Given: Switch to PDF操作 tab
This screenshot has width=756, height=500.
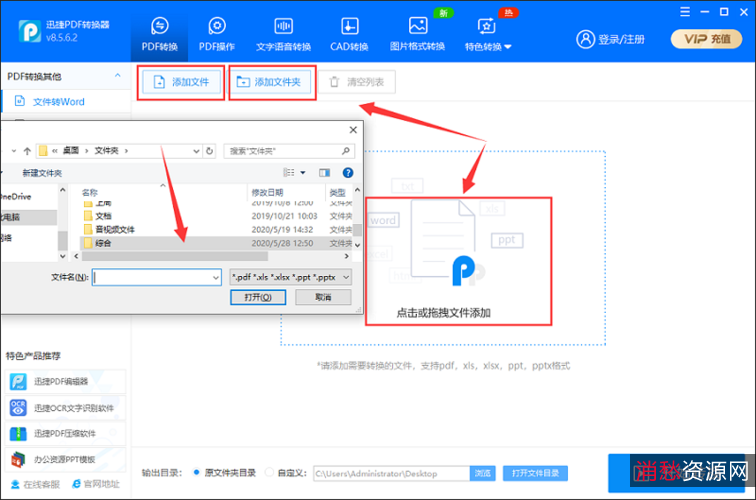Looking at the screenshot, I should click(217, 34).
